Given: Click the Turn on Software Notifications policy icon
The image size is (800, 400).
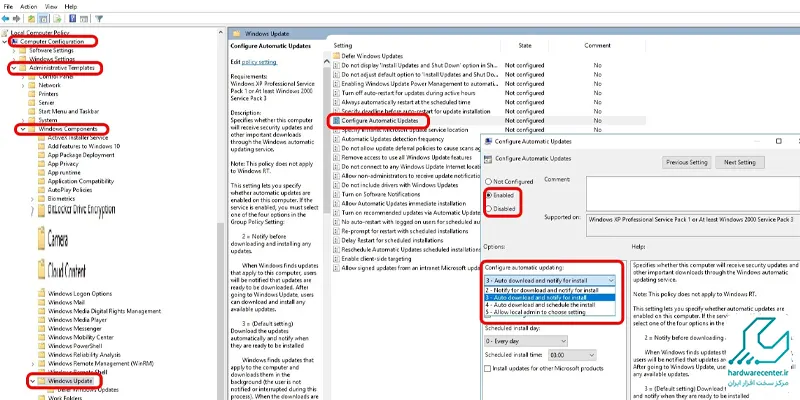Looking at the screenshot, I should pyautogui.click(x=336, y=194).
